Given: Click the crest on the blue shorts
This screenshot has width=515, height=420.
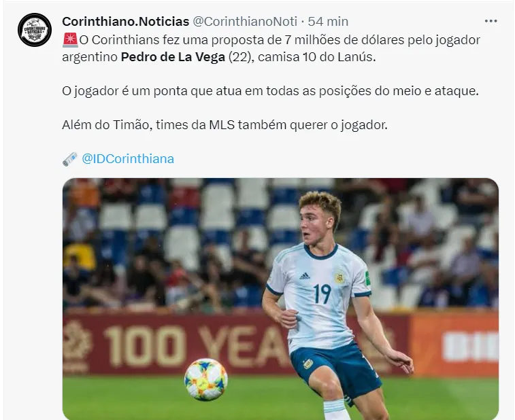Looking at the screenshot, I should click(x=308, y=364).
